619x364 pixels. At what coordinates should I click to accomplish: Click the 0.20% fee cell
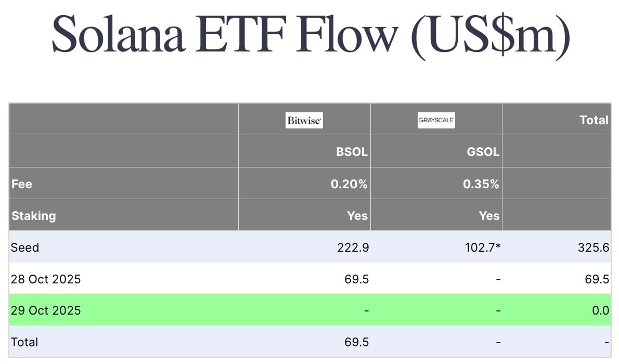[x=350, y=184]
